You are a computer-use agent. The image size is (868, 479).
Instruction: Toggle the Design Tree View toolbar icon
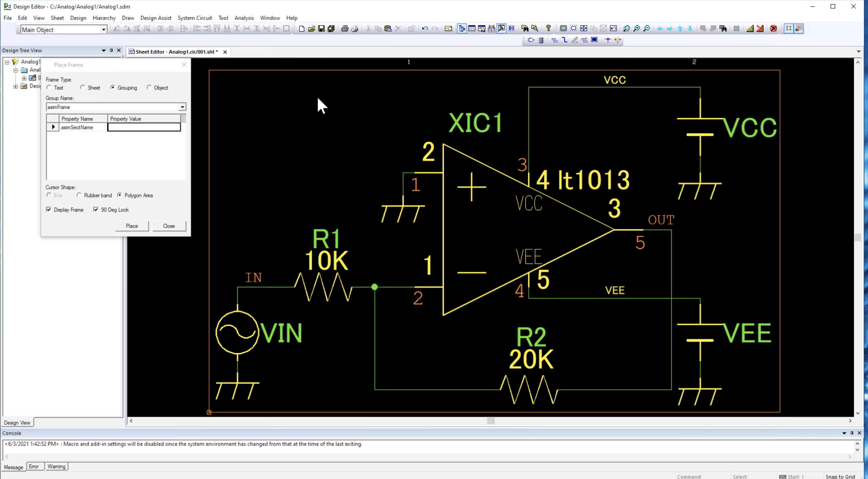point(462,29)
